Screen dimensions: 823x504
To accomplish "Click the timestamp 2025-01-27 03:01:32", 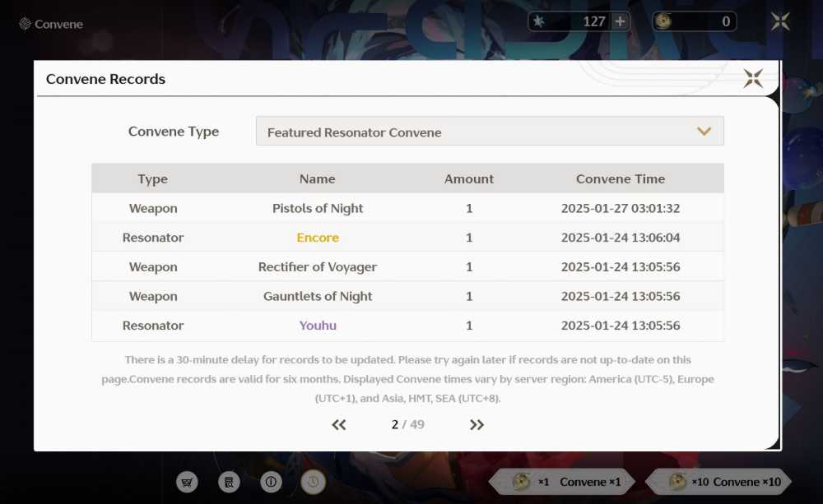I will tap(621, 208).
